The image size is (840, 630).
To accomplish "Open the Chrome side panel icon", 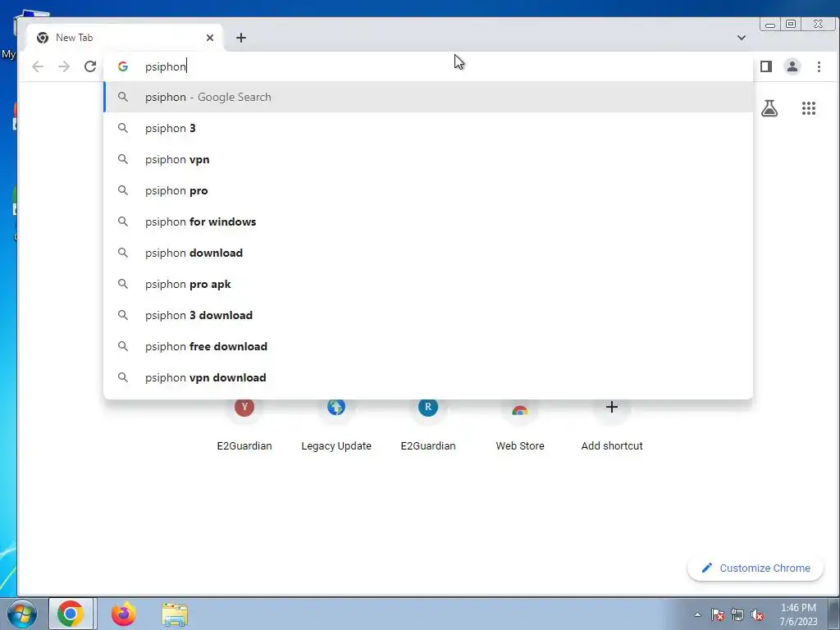I will 766,66.
